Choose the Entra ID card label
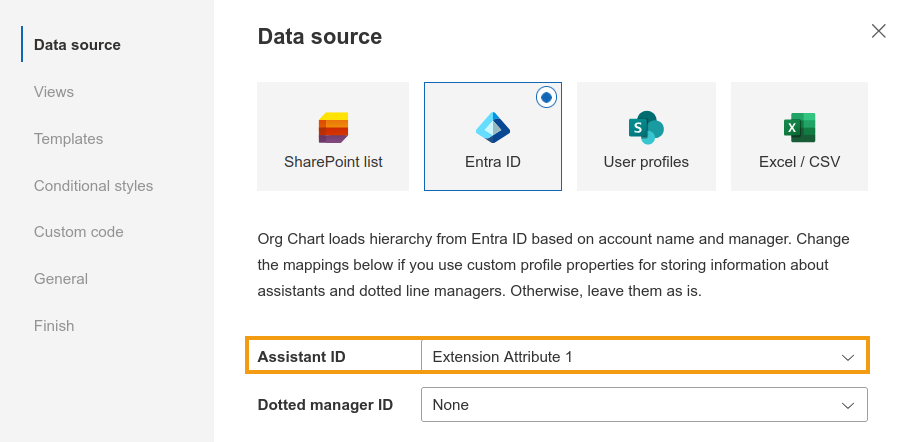The width and height of the screenshot is (906, 442). 493,162
